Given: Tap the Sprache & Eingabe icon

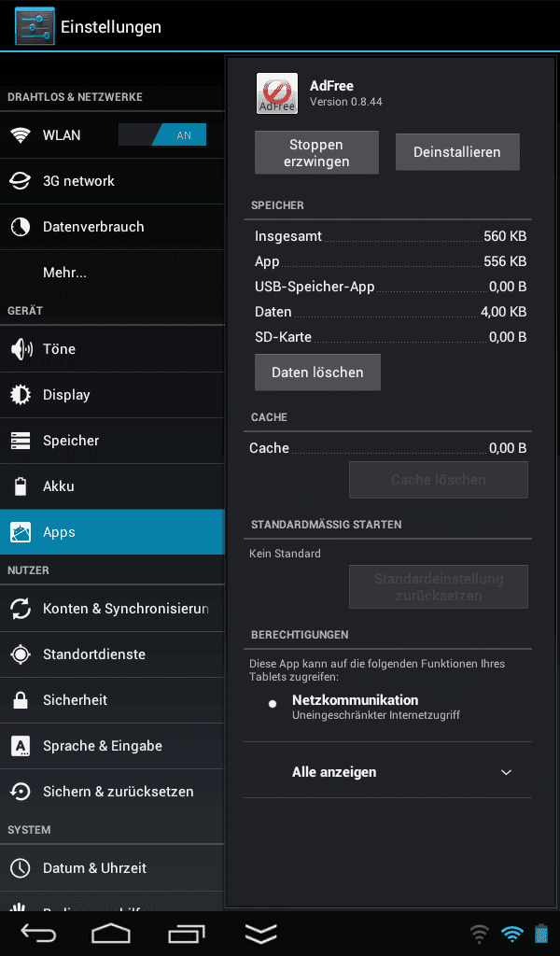Looking at the screenshot, I should pos(21,746).
